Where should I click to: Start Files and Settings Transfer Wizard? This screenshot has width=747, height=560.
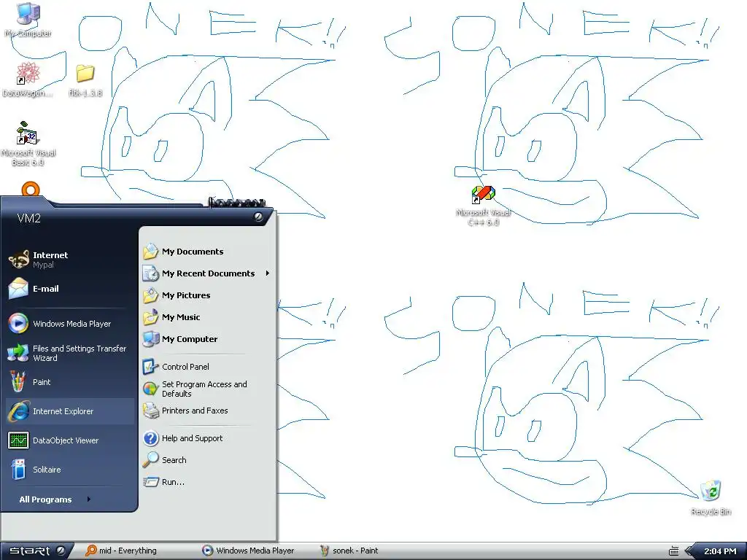(69, 353)
